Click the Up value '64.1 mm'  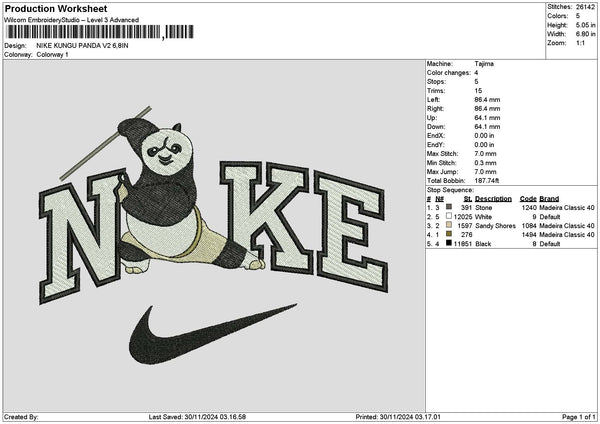click(x=487, y=118)
